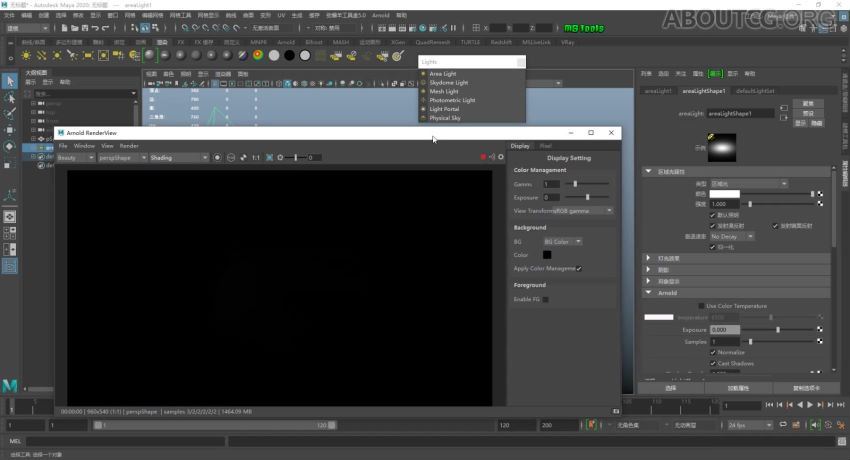This screenshot has height=460, width=850.
Task: Enable Use Color Temperature checkbox
Action: point(701,306)
